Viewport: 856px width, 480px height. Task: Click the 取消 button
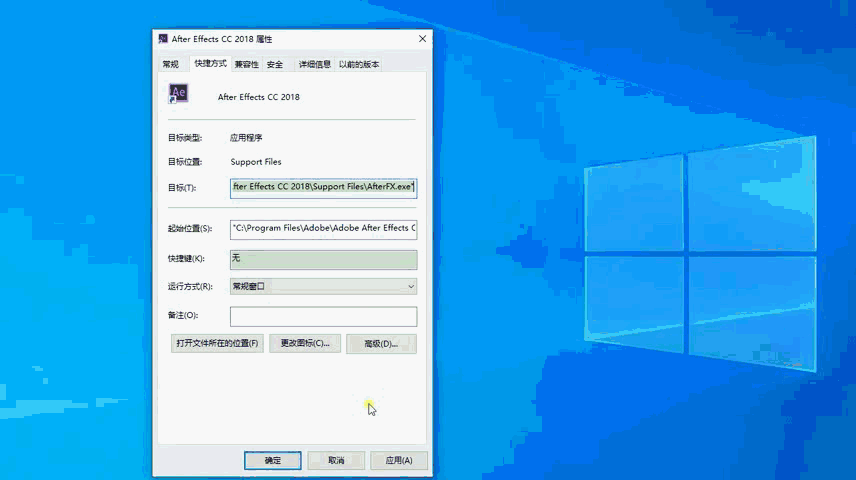click(336, 460)
